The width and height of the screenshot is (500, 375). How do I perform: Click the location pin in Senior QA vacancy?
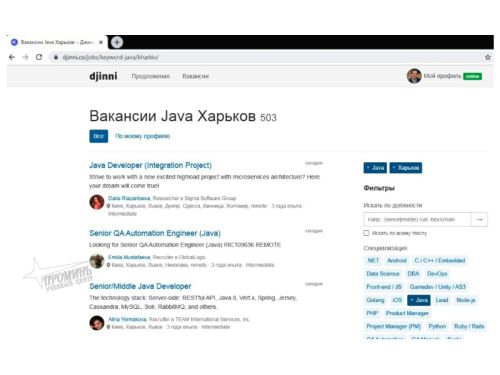tap(108, 265)
